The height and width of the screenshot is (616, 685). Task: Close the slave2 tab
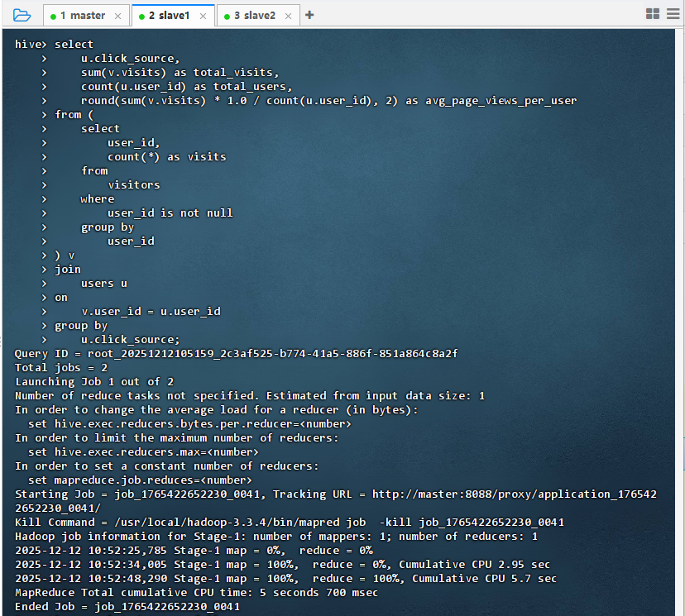[289, 17]
